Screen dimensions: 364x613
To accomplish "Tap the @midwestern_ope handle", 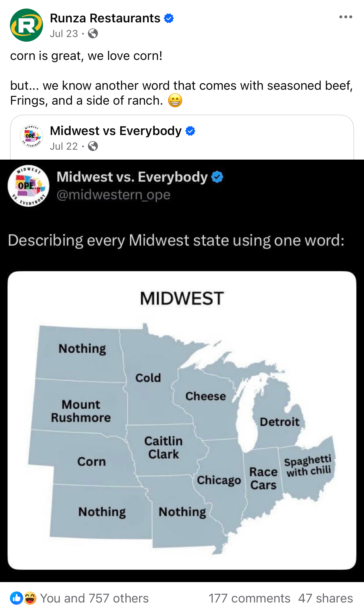I will tap(113, 195).
